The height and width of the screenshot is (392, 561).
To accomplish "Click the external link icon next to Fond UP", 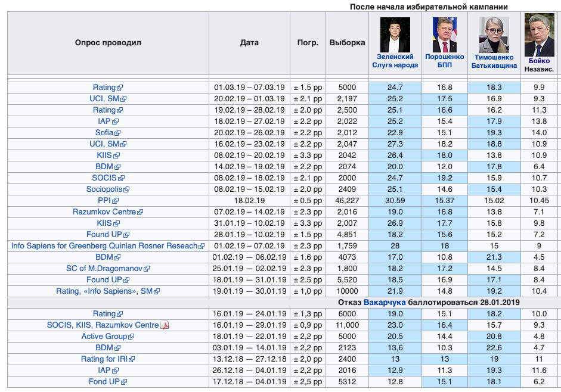I will pos(125,382).
